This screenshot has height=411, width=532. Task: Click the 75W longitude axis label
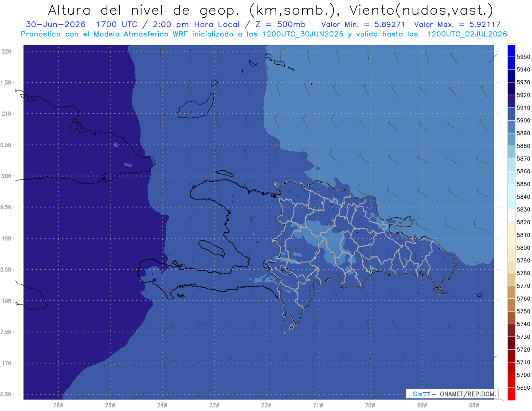tap(110, 405)
